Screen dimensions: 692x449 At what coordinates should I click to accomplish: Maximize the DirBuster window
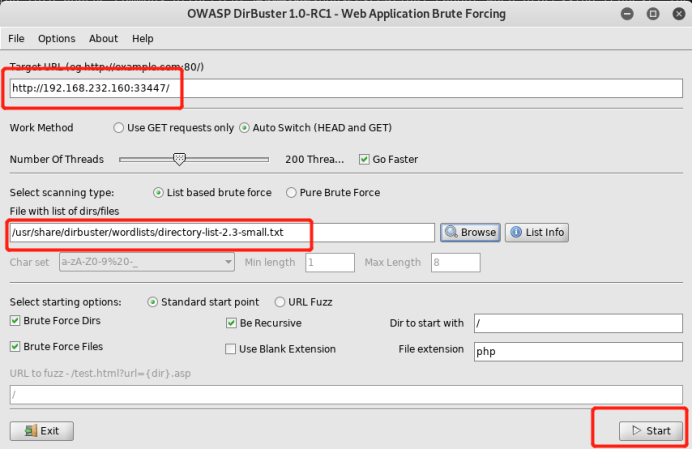point(653,14)
